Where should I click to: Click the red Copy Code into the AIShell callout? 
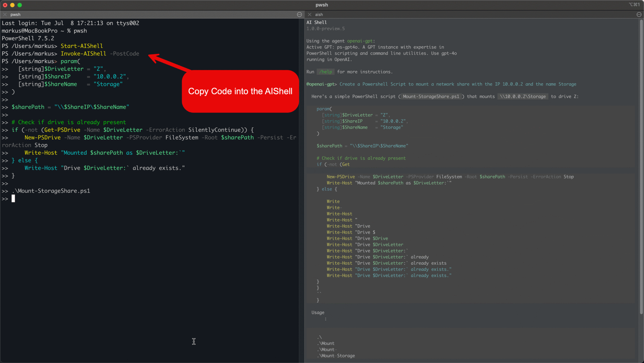click(x=240, y=91)
